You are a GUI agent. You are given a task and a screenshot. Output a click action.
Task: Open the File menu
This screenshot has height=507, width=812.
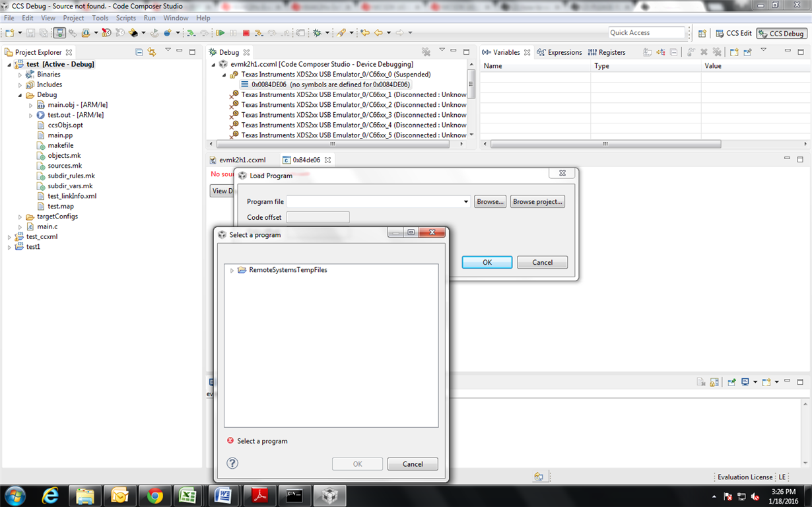click(9, 18)
